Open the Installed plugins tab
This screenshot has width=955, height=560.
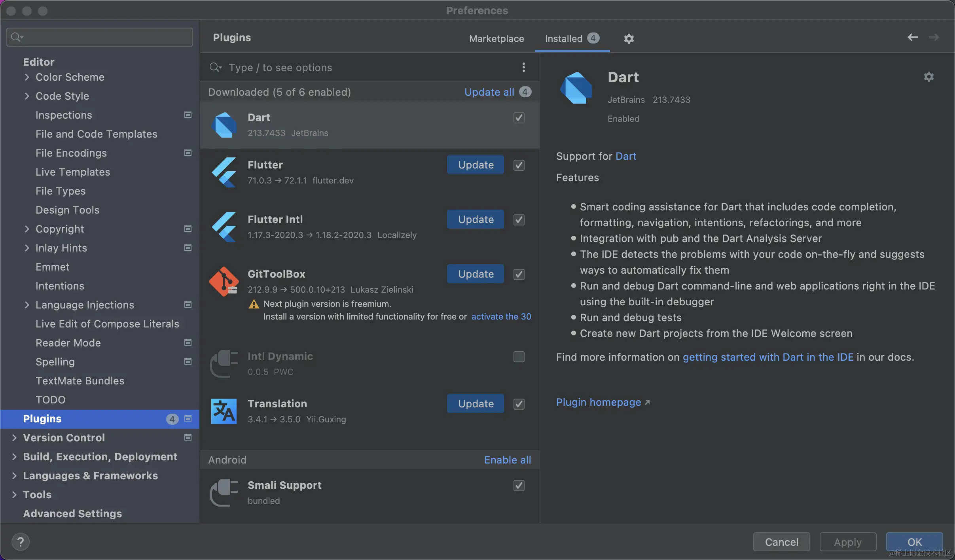click(563, 38)
